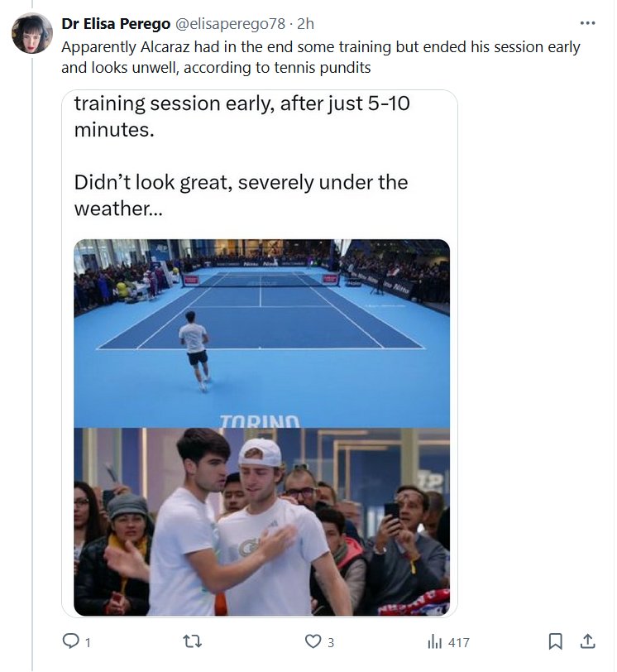Click the share upload-arrow icon
The width and height of the screenshot is (617, 672).
586,641
